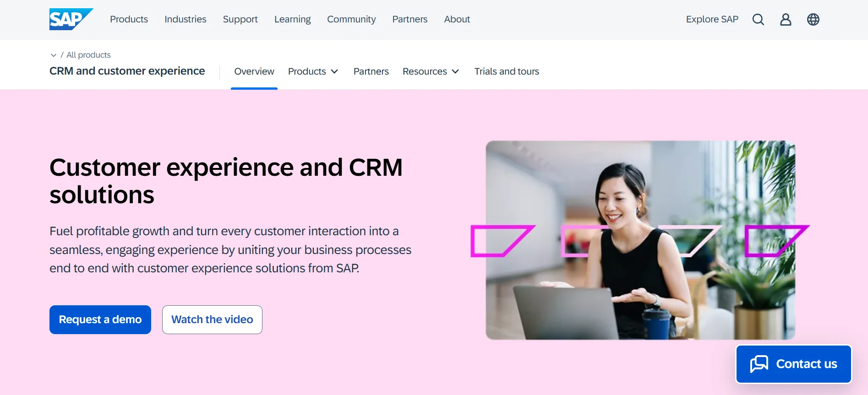Open the Industries top menu

186,19
